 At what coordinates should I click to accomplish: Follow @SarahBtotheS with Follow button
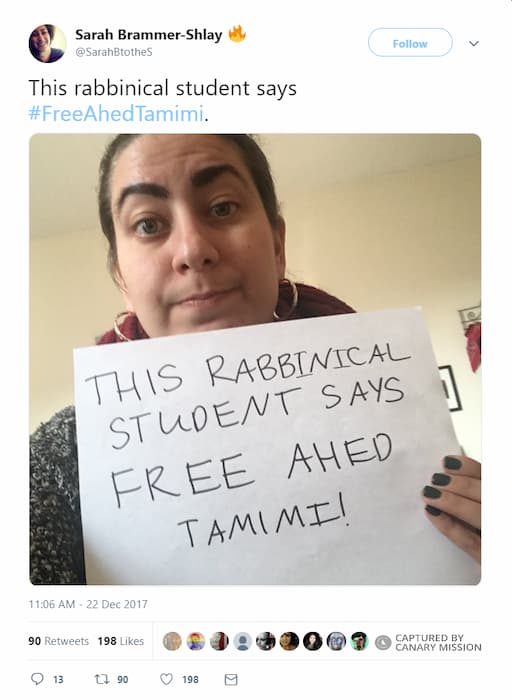click(x=410, y=43)
